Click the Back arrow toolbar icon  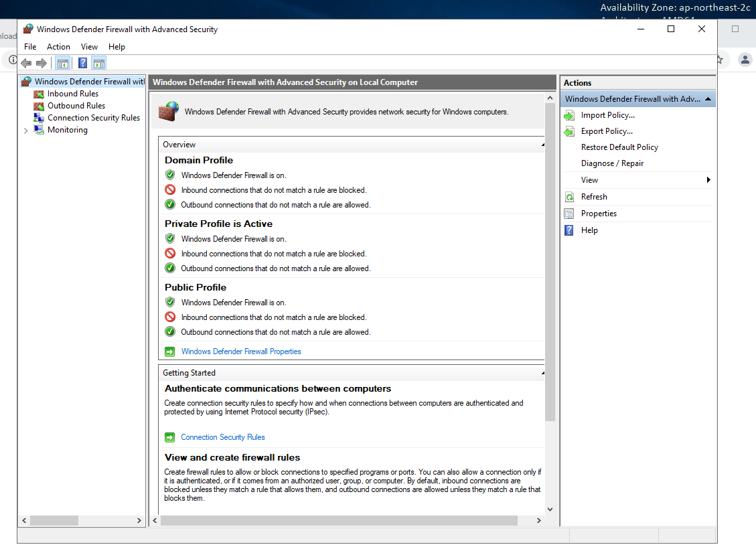27,63
